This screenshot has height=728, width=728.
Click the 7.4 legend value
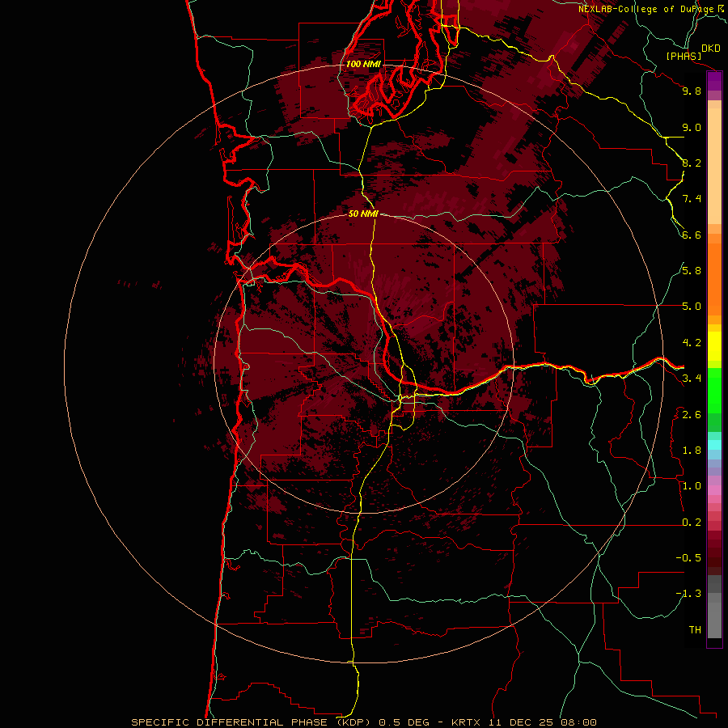click(692, 199)
